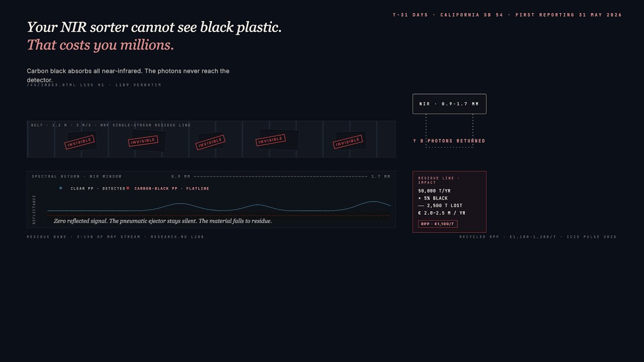The height and width of the screenshot is (362, 644).
Task: Click the up arrow before 0 Photons Returned
Action: tap(415, 141)
